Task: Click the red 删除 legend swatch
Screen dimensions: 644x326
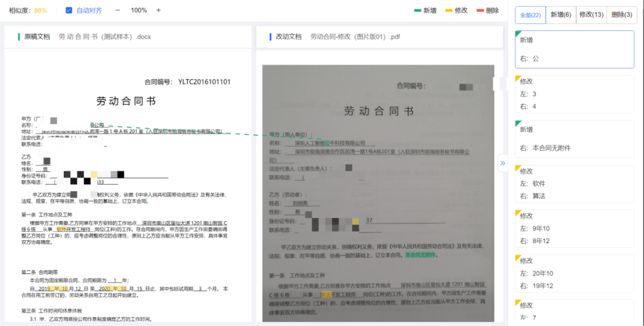Action: point(481,10)
